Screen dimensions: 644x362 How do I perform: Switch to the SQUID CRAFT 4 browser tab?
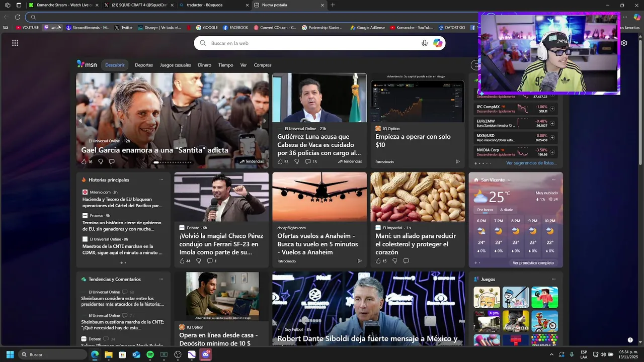click(x=138, y=5)
